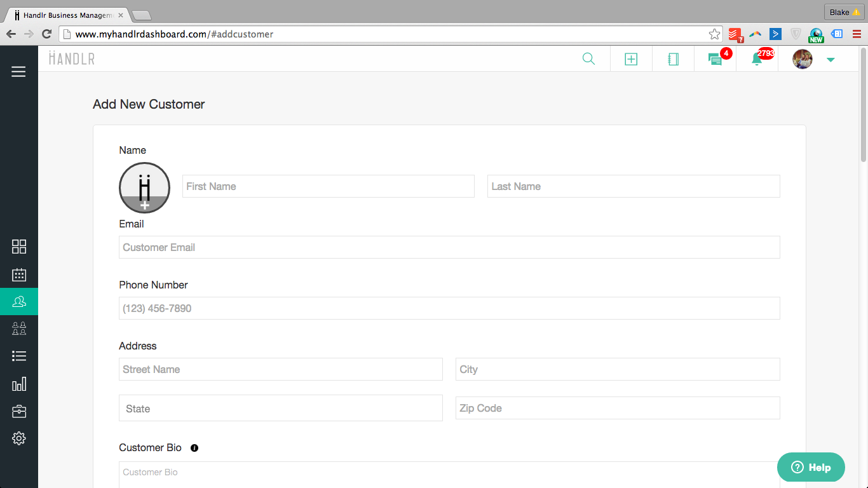Click the First Name input field
Screen dimensions: 868x488
tap(328, 186)
